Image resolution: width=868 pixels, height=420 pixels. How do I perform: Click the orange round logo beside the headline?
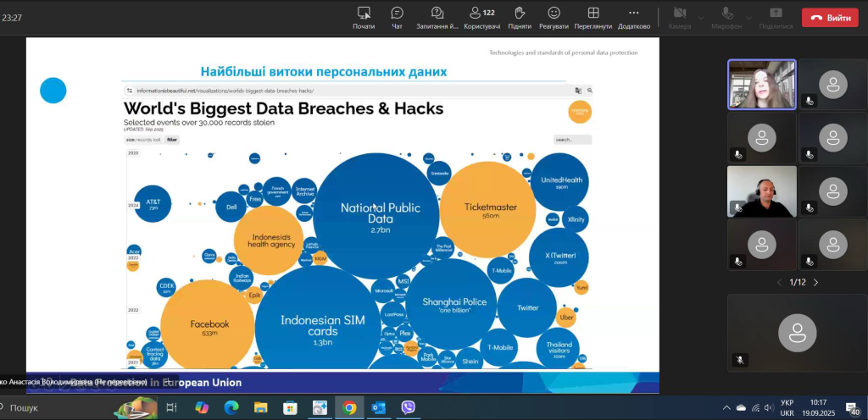[x=580, y=112]
